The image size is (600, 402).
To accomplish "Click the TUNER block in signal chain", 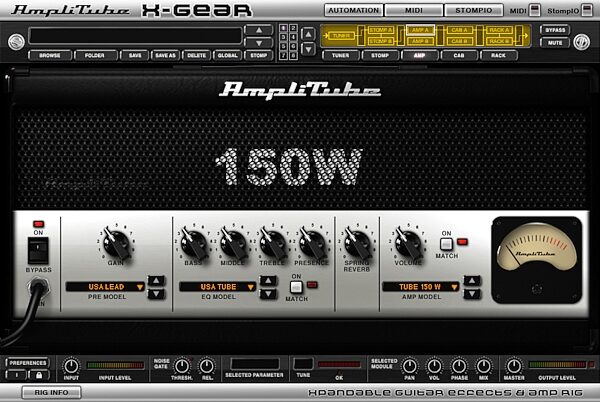I will [x=341, y=36].
